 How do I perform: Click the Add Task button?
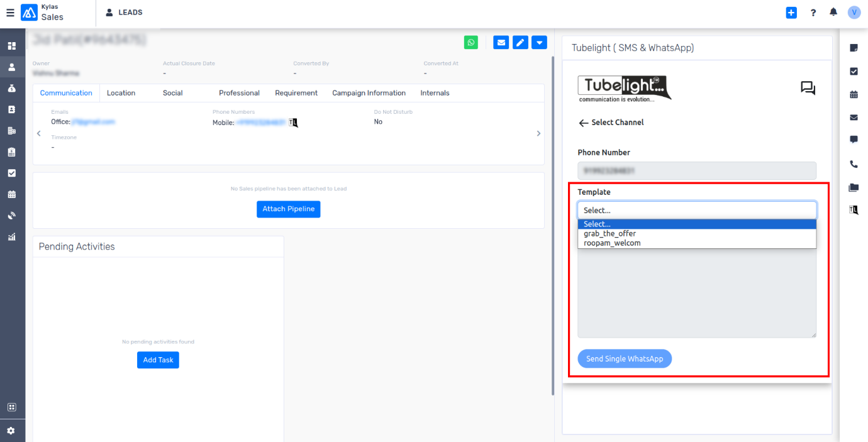pos(158,360)
